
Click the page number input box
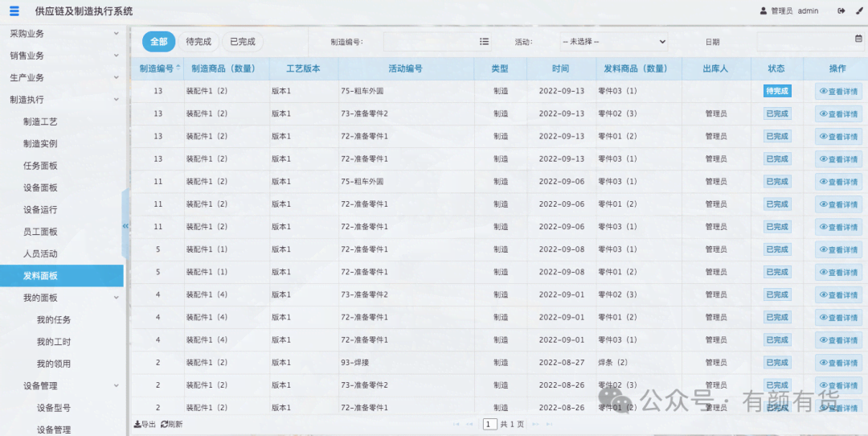click(x=489, y=424)
